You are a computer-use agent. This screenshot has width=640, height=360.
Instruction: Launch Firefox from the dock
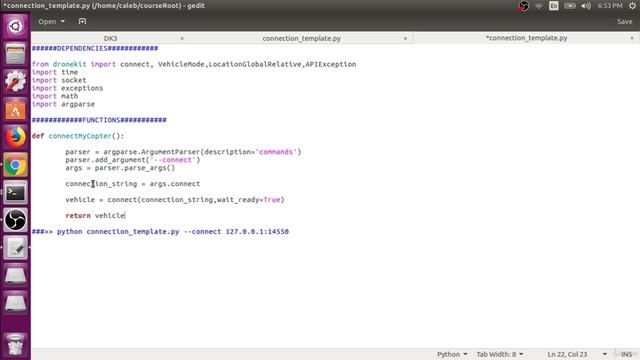[15, 137]
